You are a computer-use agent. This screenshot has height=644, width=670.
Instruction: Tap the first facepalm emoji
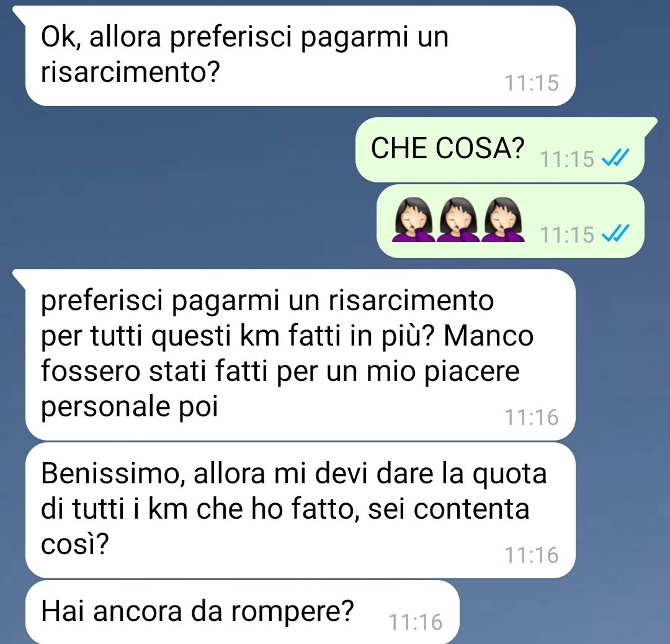click(x=413, y=220)
